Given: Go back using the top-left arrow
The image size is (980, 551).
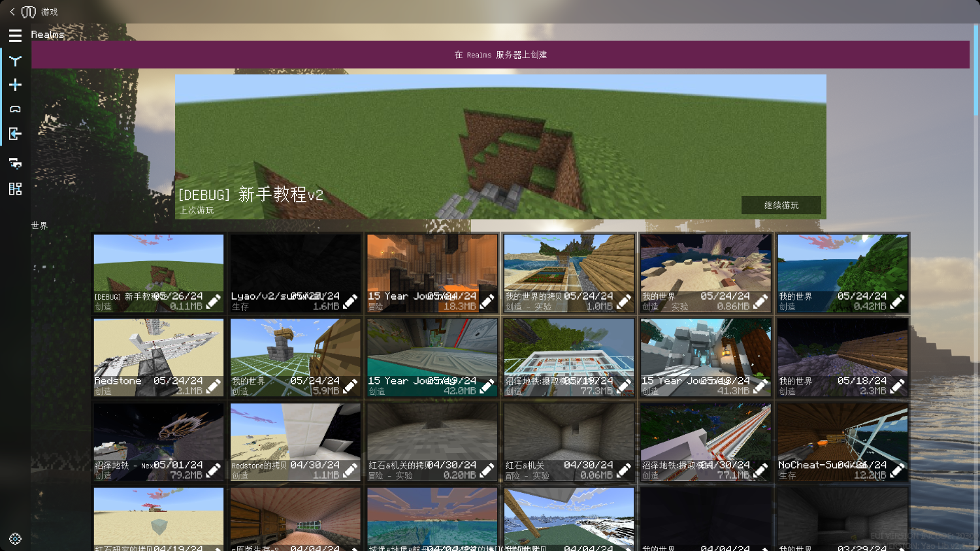Looking at the screenshot, I should click(12, 12).
